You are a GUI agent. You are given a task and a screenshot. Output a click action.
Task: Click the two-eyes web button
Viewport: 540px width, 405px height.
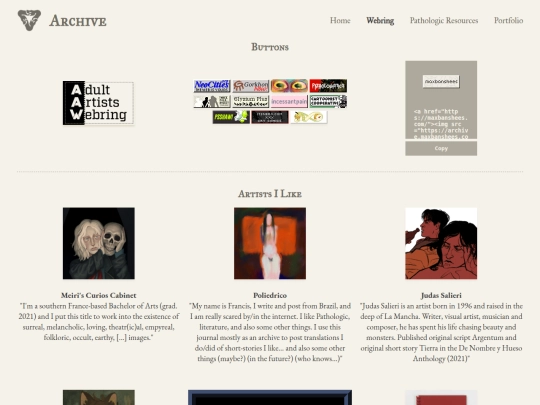click(x=289, y=86)
